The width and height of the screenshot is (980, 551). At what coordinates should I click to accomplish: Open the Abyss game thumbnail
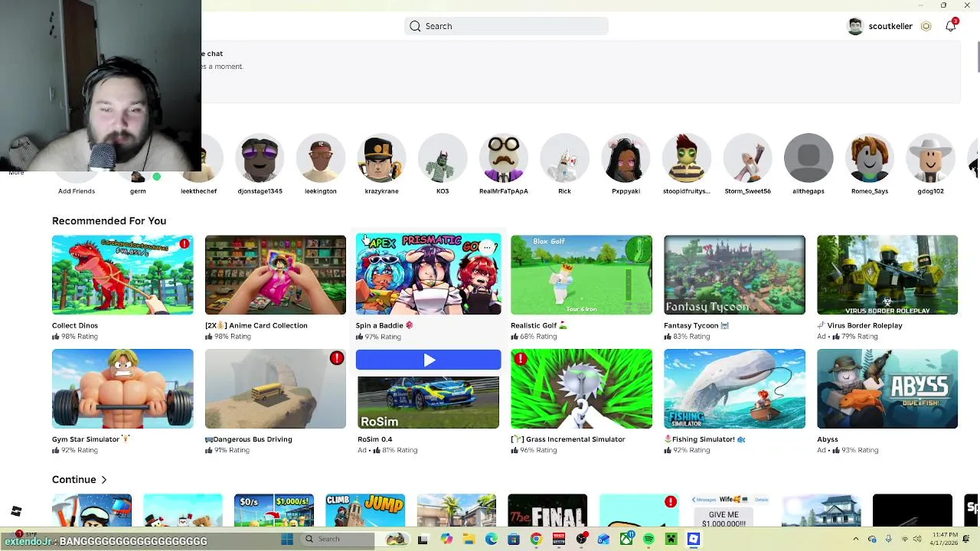click(887, 389)
